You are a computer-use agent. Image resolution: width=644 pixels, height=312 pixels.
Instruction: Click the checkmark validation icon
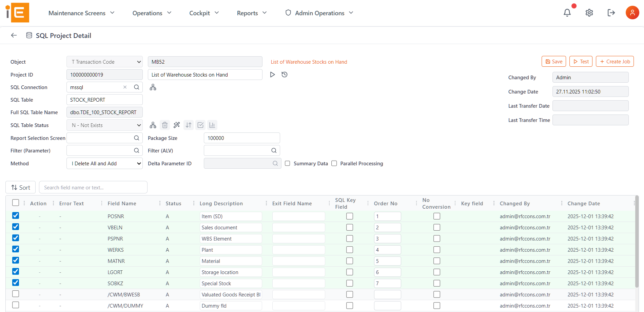(200, 125)
